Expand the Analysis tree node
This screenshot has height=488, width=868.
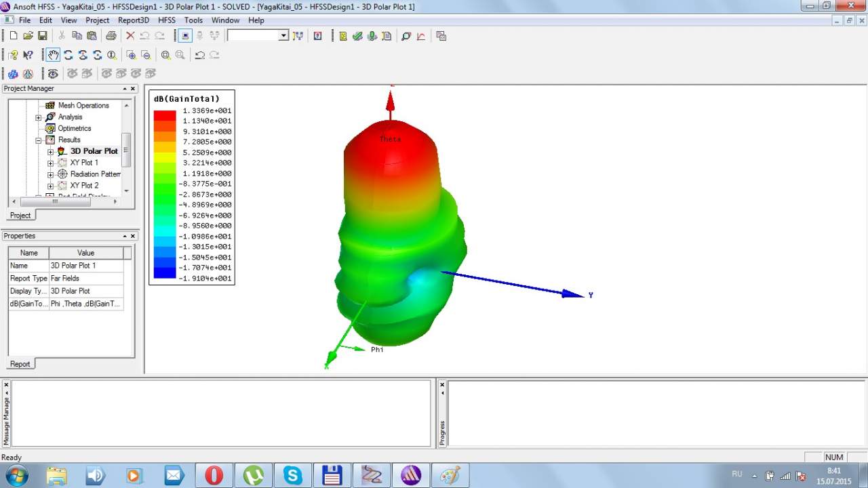(x=39, y=117)
